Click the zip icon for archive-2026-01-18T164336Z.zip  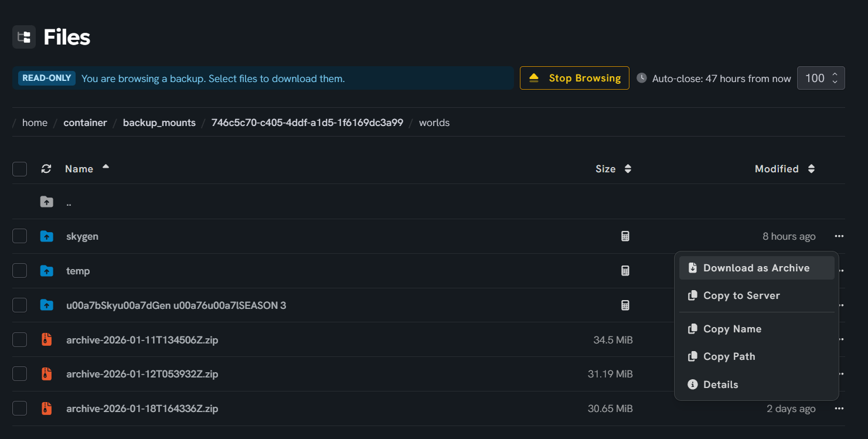46,409
